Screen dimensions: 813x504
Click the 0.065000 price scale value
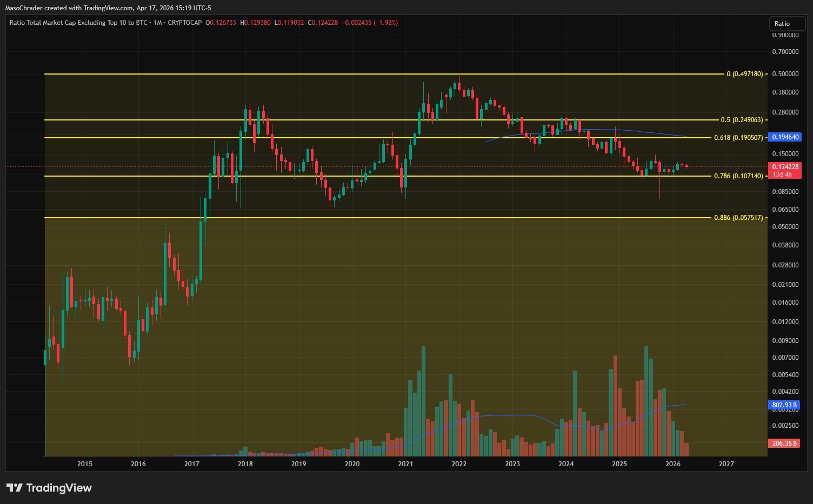(785, 210)
